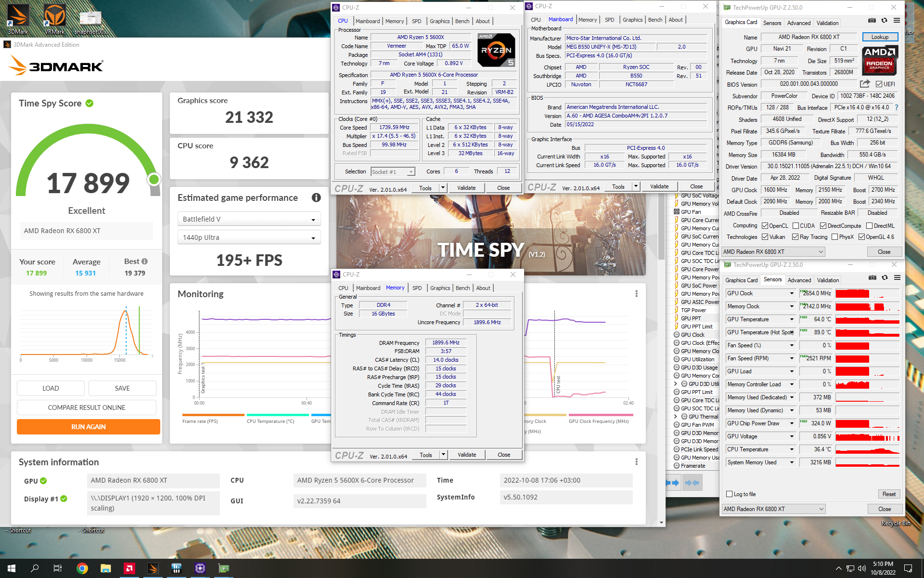Screen dimensions: 924x578
Task: Toggle the DirectML checkbox
Action: pos(869,225)
